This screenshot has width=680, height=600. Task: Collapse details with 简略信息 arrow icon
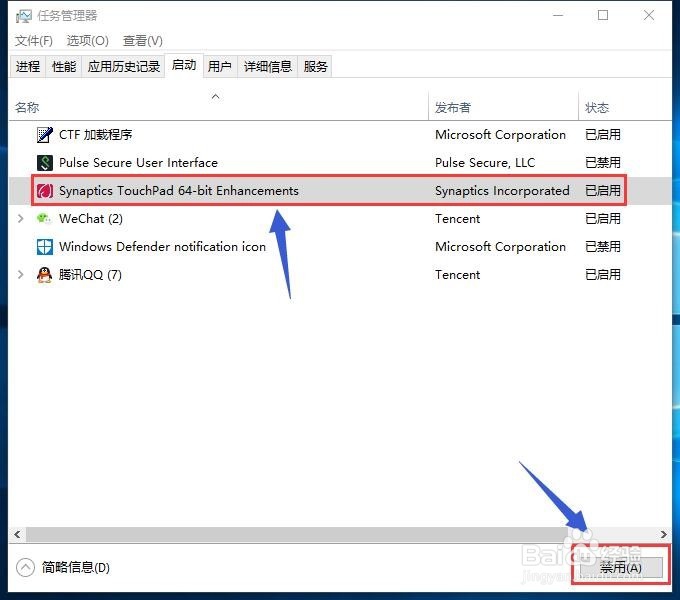[25, 567]
